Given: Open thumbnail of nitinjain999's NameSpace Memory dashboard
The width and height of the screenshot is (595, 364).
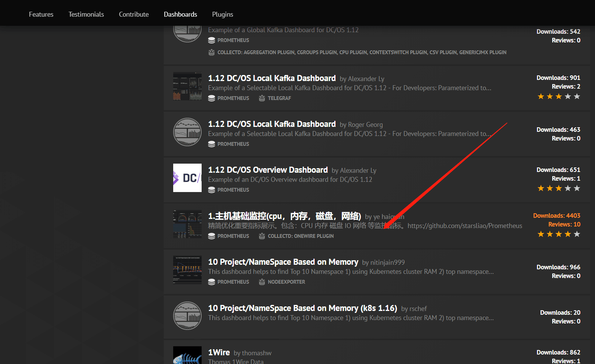Looking at the screenshot, I should tap(187, 270).
